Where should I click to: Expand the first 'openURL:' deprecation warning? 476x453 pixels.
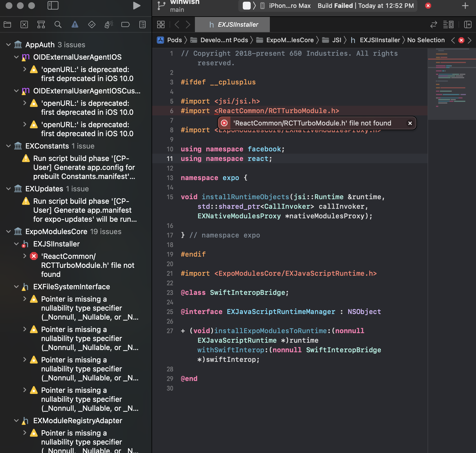pyautogui.click(x=25, y=69)
